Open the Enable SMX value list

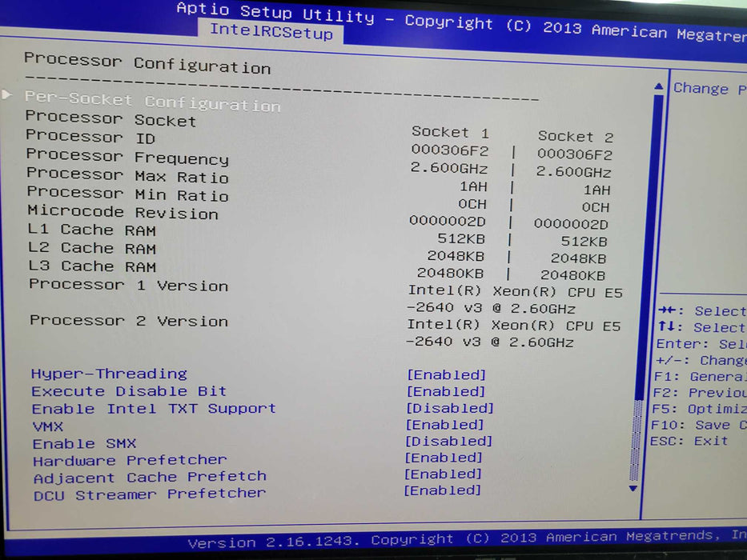point(448,442)
